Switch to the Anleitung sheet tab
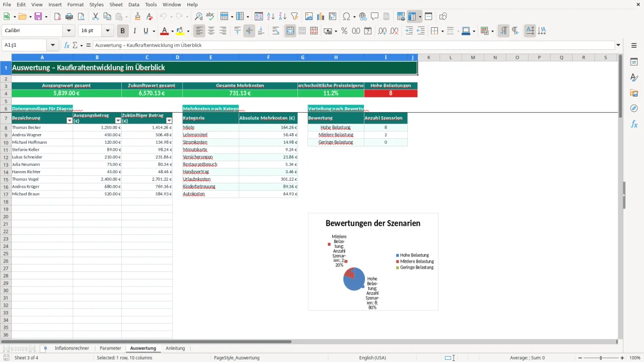This screenshot has height=362, width=644. pos(175,348)
